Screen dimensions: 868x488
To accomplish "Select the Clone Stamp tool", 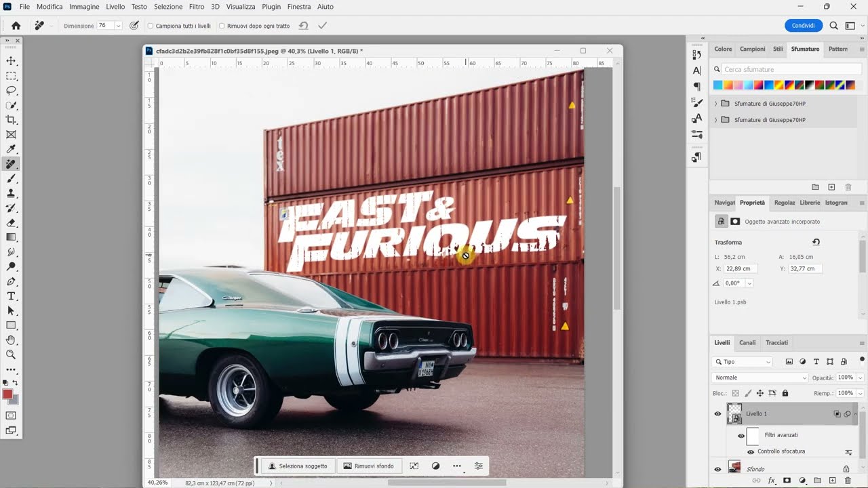I will (x=12, y=193).
